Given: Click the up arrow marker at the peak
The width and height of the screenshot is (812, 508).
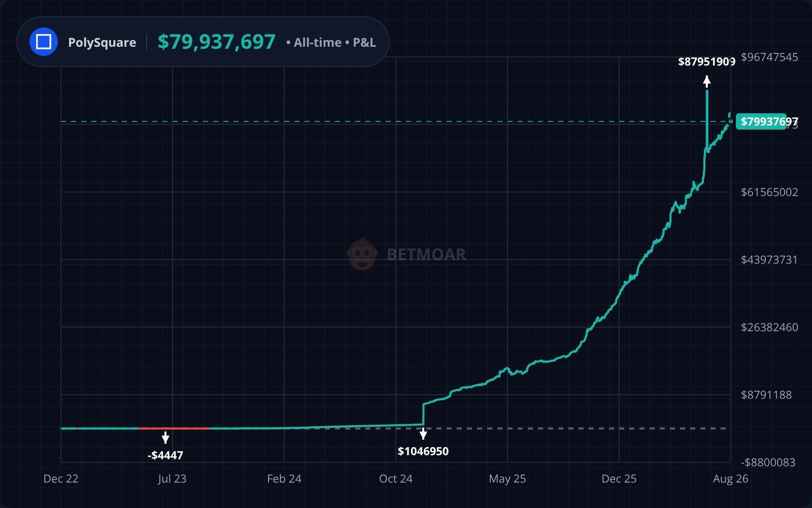Looking at the screenshot, I should (707, 81).
